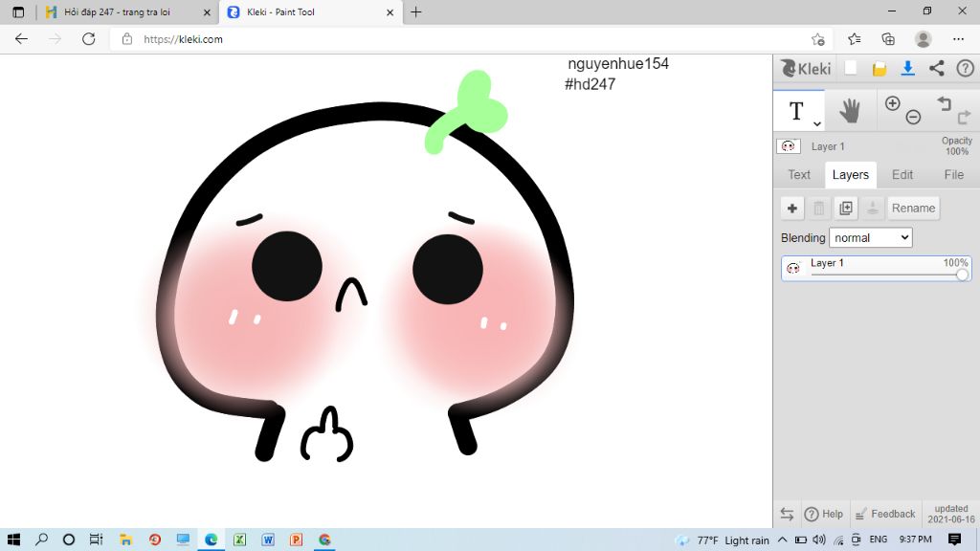Add this page to favorites
The width and height of the screenshot is (980, 551).
pyautogui.click(x=817, y=39)
